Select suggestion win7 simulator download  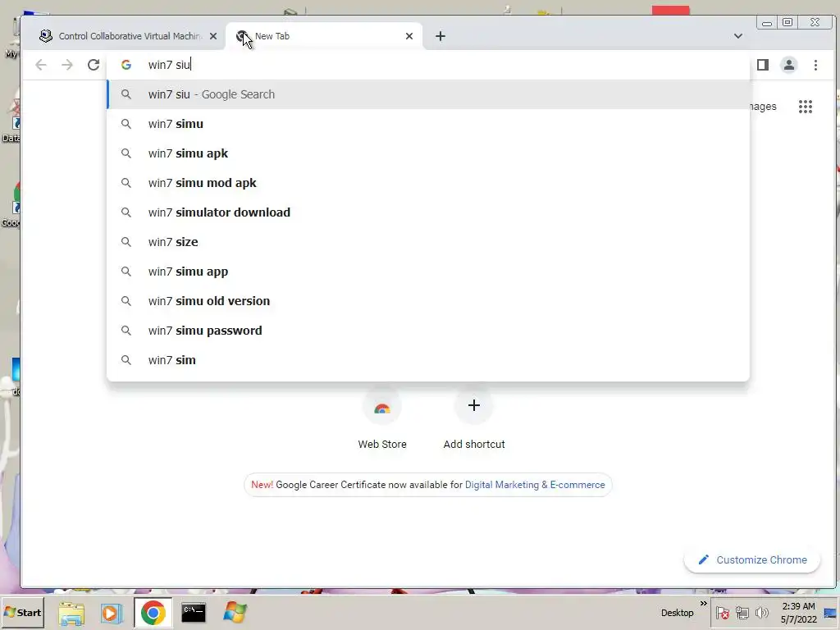[x=428, y=212]
